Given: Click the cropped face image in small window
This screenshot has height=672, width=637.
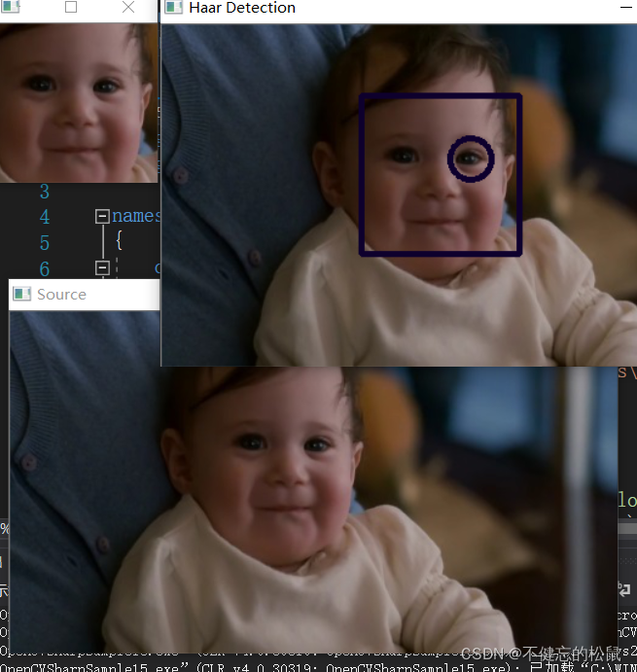Looking at the screenshot, I should (x=79, y=103).
